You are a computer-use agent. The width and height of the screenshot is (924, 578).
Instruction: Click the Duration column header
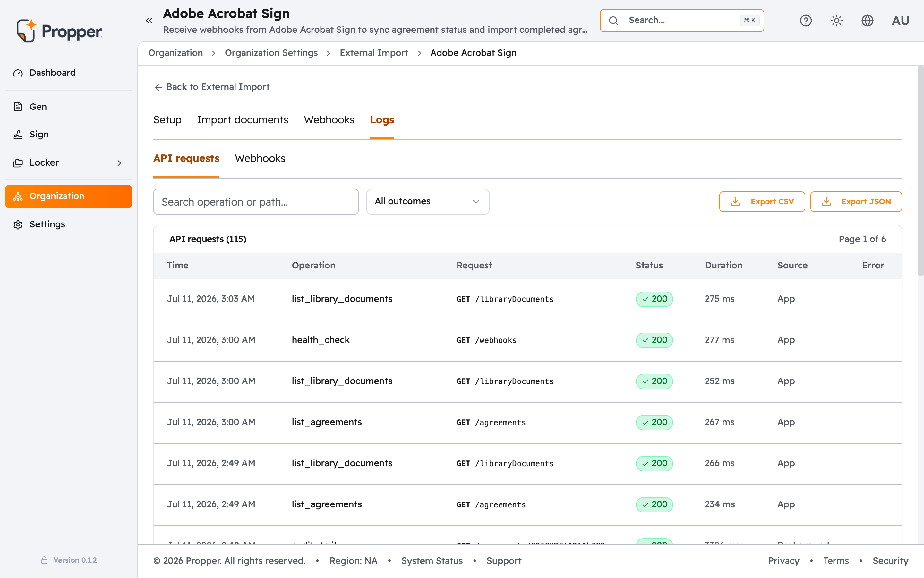click(723, 265)
